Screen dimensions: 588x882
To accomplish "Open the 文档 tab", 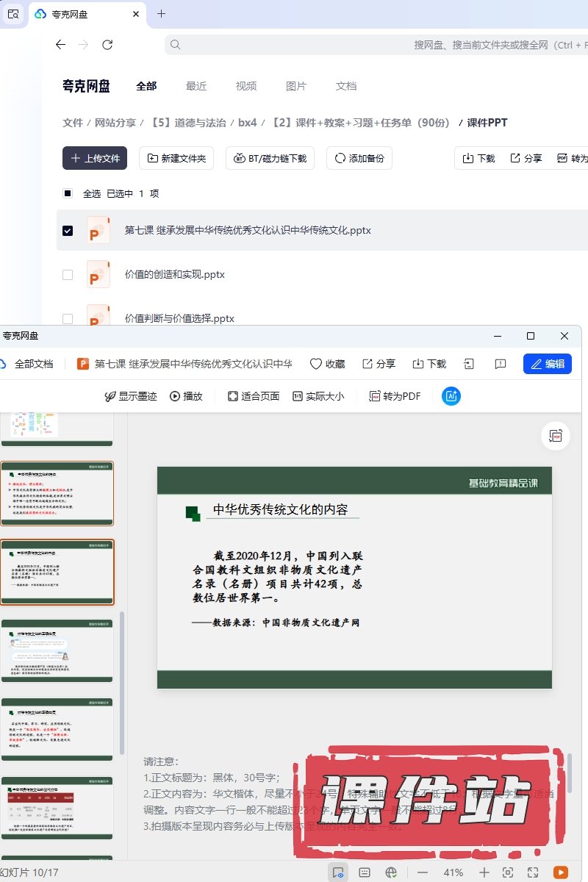I will tap(346, 86).
